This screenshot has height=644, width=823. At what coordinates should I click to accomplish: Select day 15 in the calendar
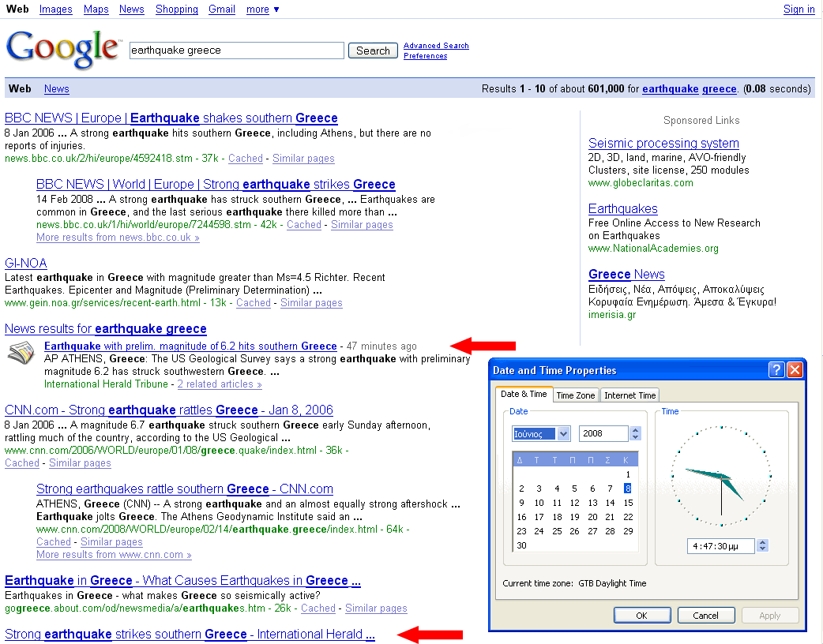628,503
